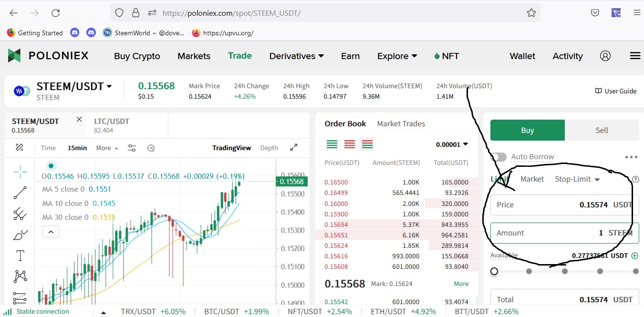Image resolution: width=644 pixels, height=317 pixels.
Task: Open the help icon near Stop-Limit
Action: pos(635,180)
